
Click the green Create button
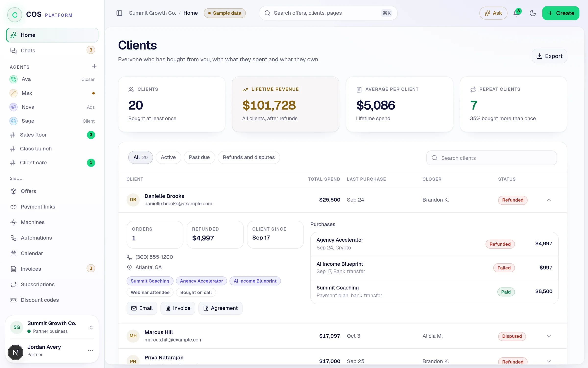(x=561, y=13)
